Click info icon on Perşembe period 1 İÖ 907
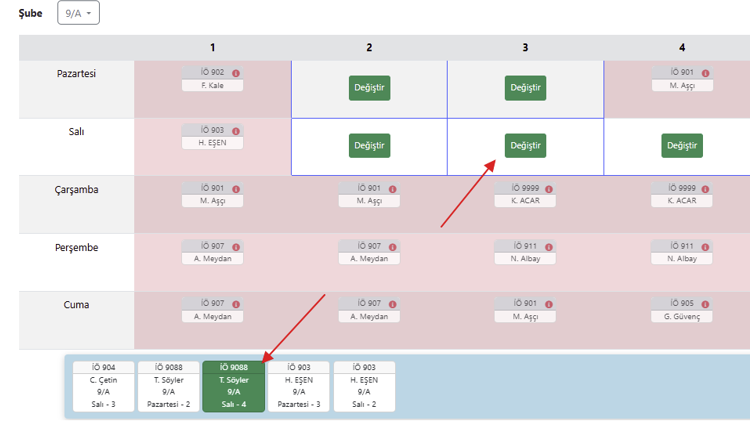 pyautogui.click(x=236, y=246)
